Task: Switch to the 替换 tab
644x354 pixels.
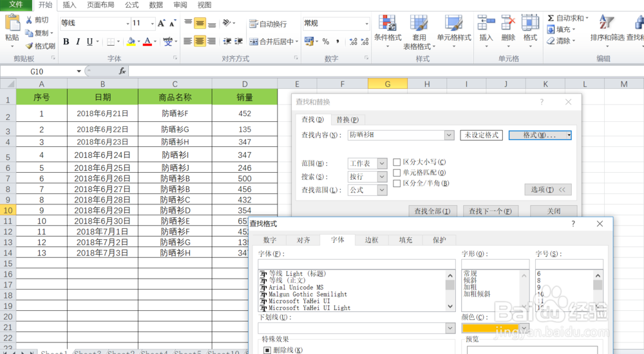Action: click(x=348, y=120)
